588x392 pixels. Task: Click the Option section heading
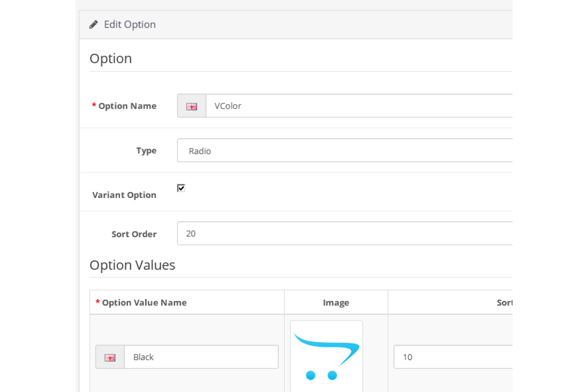pos(110,58)
